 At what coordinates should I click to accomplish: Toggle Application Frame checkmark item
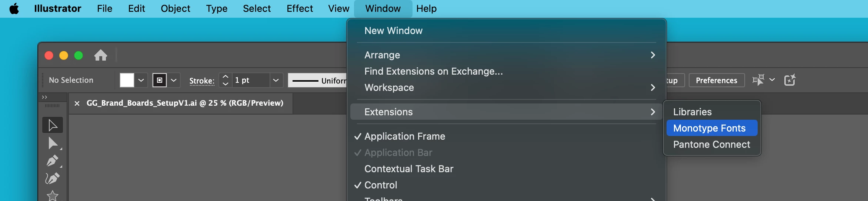click(506, 136)
